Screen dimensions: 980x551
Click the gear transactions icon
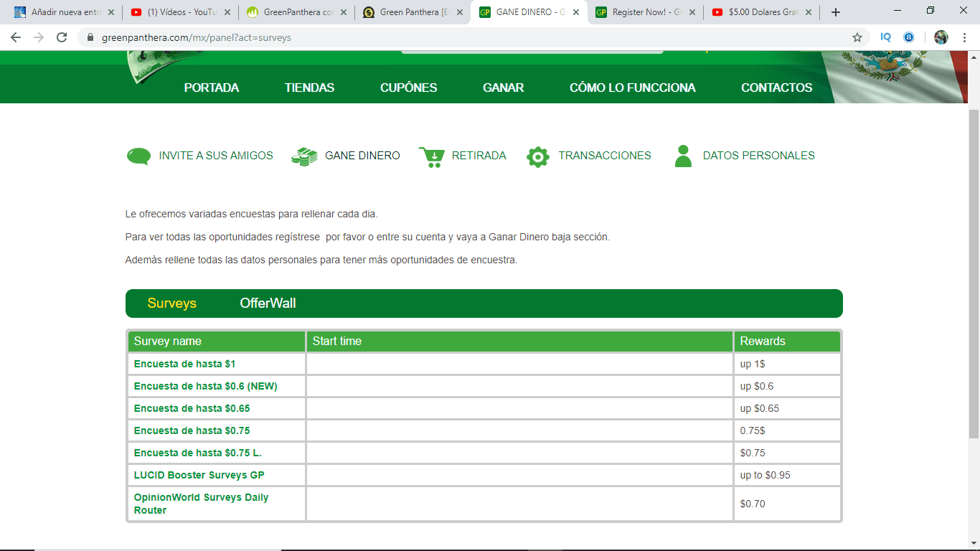tap(538, 156)
